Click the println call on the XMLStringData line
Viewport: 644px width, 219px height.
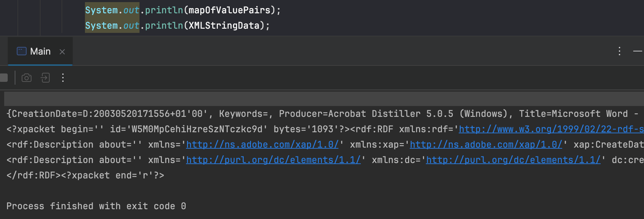pos(164,26)
